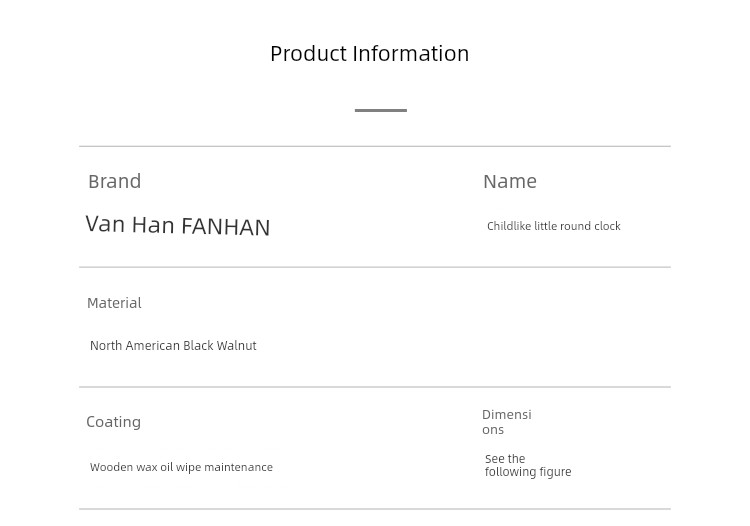This screenshot has width=750, height=526.
Task: Select the Name label
Action: coord(510,182)
